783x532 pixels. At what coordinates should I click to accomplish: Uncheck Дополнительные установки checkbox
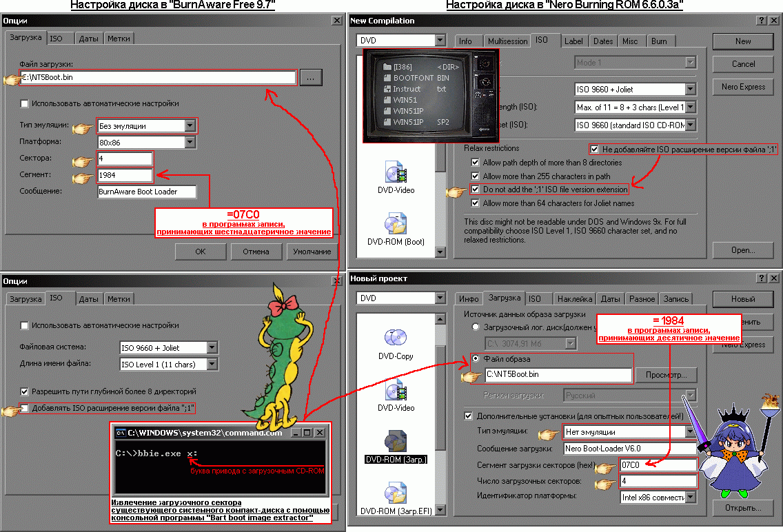pyautogui.click(x=468, y=416)
